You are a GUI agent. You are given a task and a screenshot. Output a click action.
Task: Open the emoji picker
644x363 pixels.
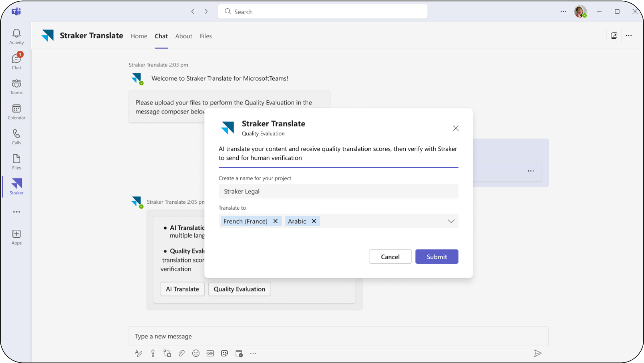(196, 353)
